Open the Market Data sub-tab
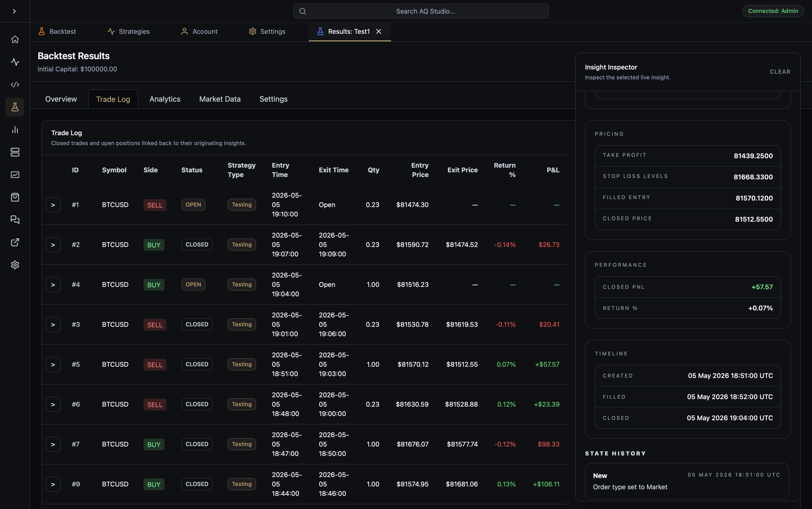This screenshot has height=509, width=812. pos(220,99)
